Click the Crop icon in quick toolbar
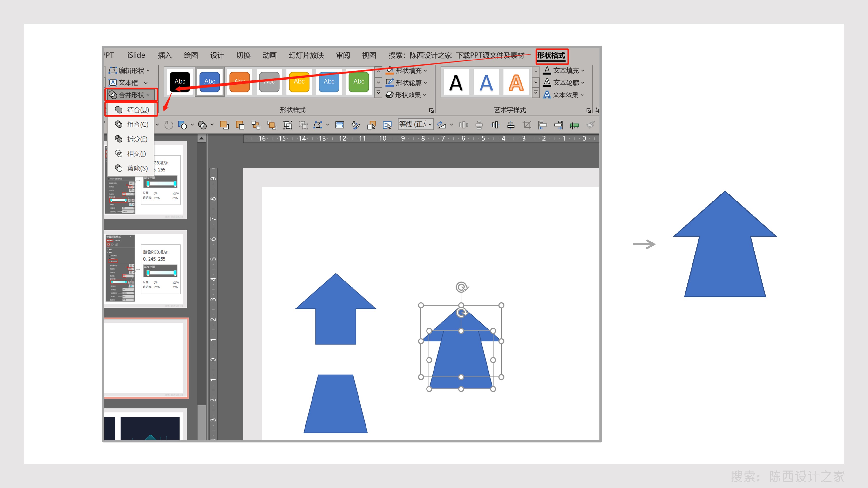The image size is (868, 488). [527, 125]
